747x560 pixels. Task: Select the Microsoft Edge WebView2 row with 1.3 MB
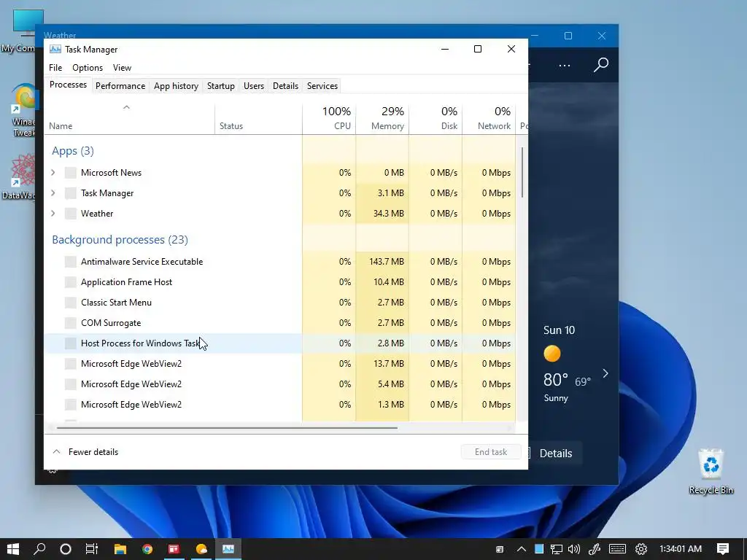tap(280, 405)
